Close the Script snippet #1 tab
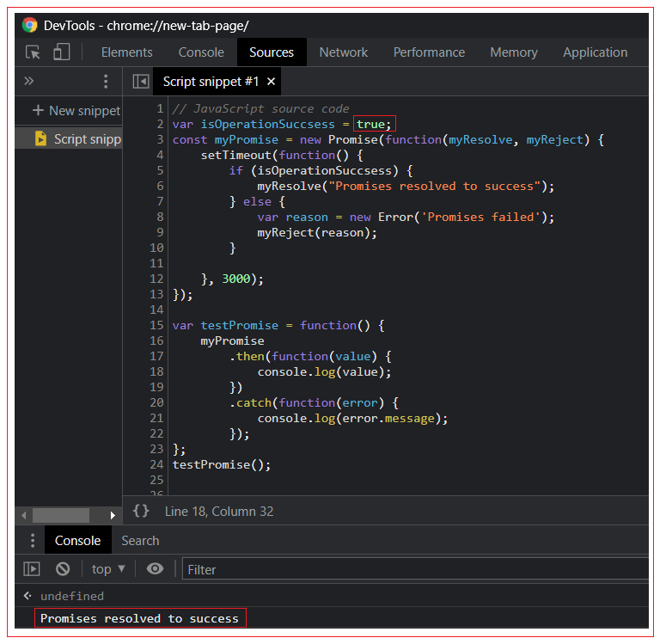Image resolution: width=666 pixels, height=644 pixels. click(271, 81)
